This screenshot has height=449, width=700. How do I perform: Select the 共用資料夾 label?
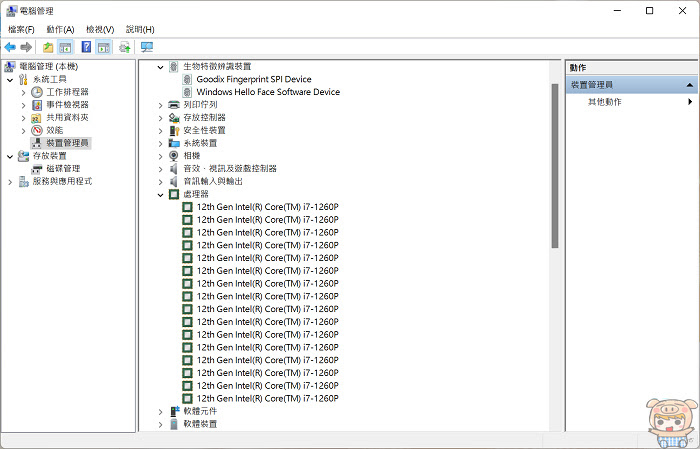tap(67, 118)
